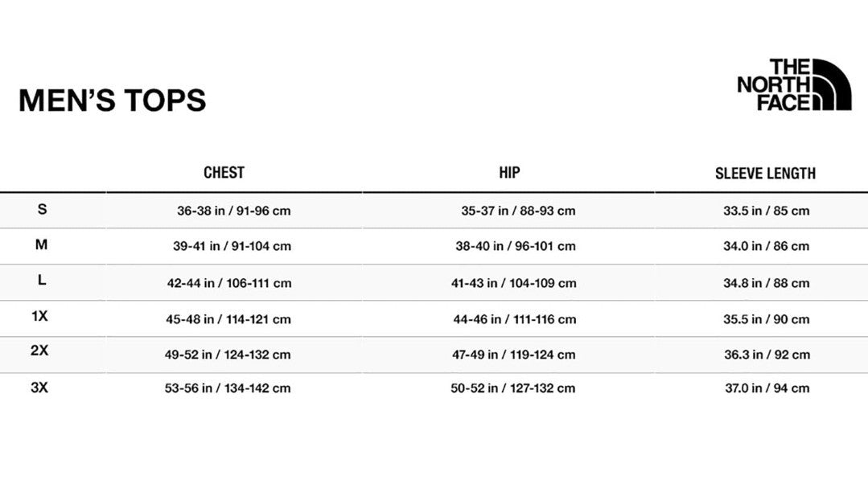Select the HIP column header
The image size is (868, 497).
509,173
